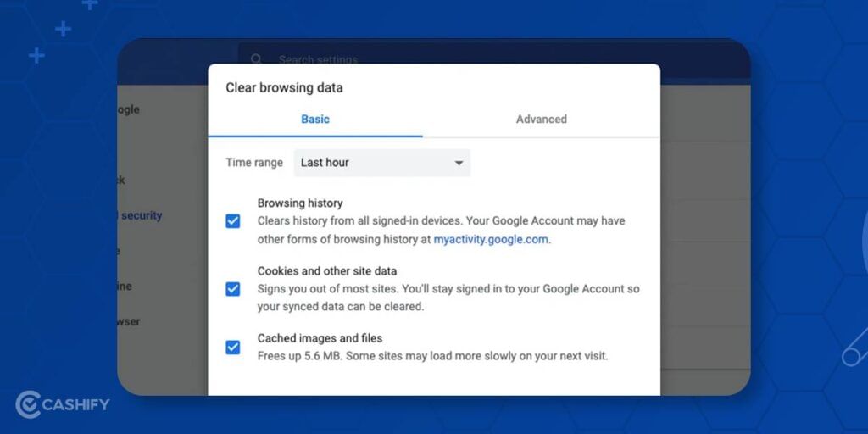The height and width of the screenshot is (434, 868).
Task: Uncheck Cached images and files checkbox
Action: click(x=232, y=348)
